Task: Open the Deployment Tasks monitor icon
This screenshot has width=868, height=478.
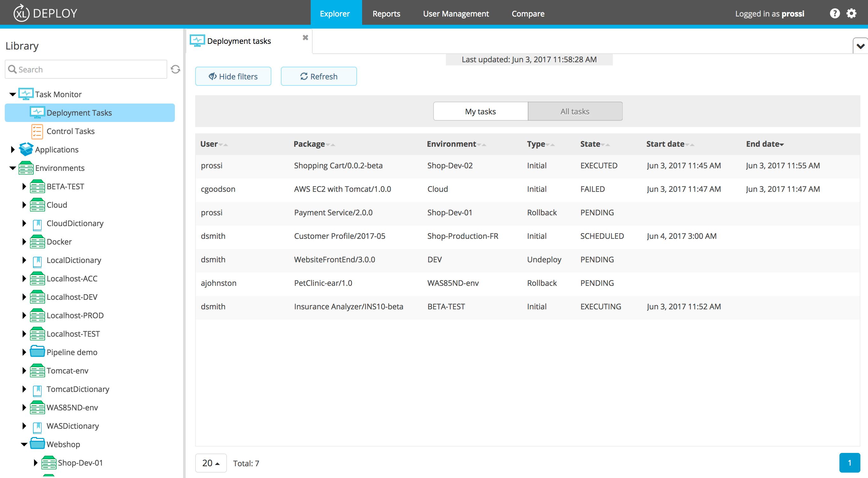Action: pos(37,112)
